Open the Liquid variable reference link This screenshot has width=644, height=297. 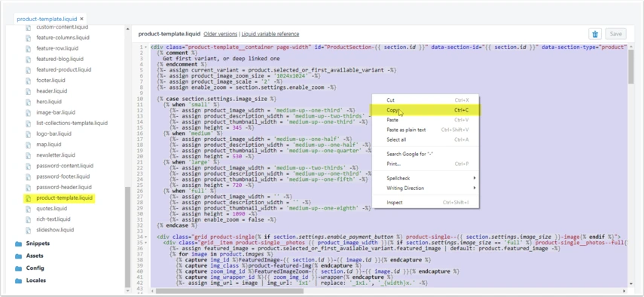(x=270, y=34)
